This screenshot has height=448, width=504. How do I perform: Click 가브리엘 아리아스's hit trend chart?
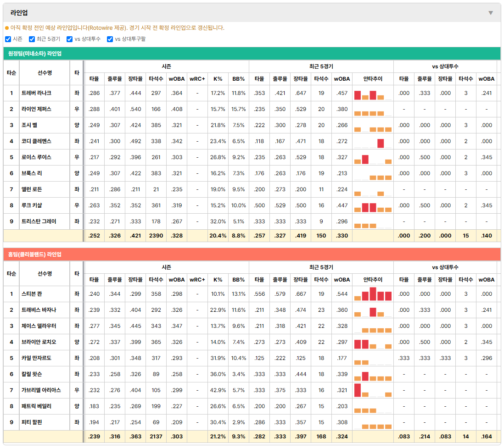(373, 391)
